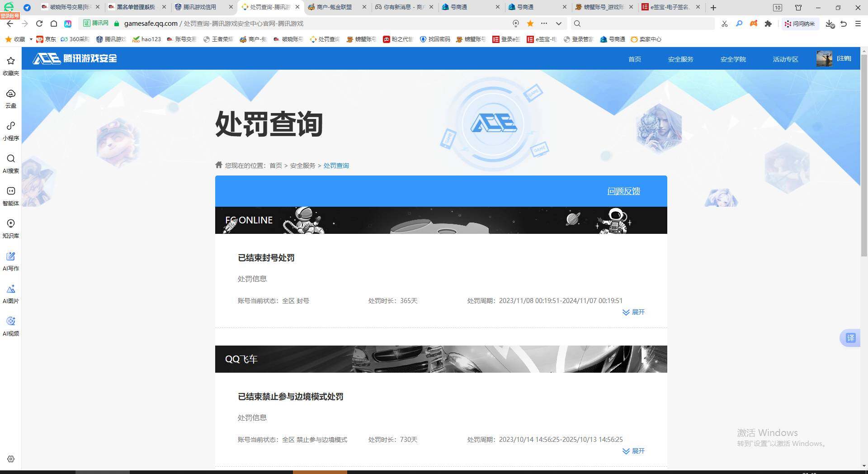868x474 pixels.
Task: Open the 小程序 sidebar panel
Action: click(x=10, y=131)
